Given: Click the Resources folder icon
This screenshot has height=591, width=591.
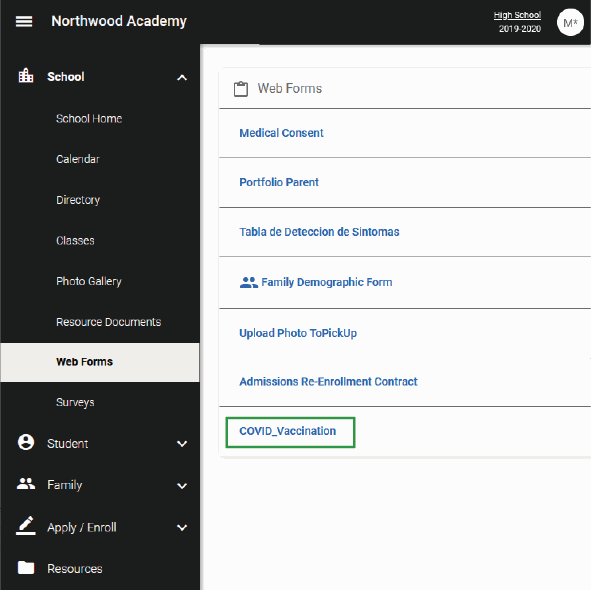Looking at the screenshot, I should tap(26, 567).
